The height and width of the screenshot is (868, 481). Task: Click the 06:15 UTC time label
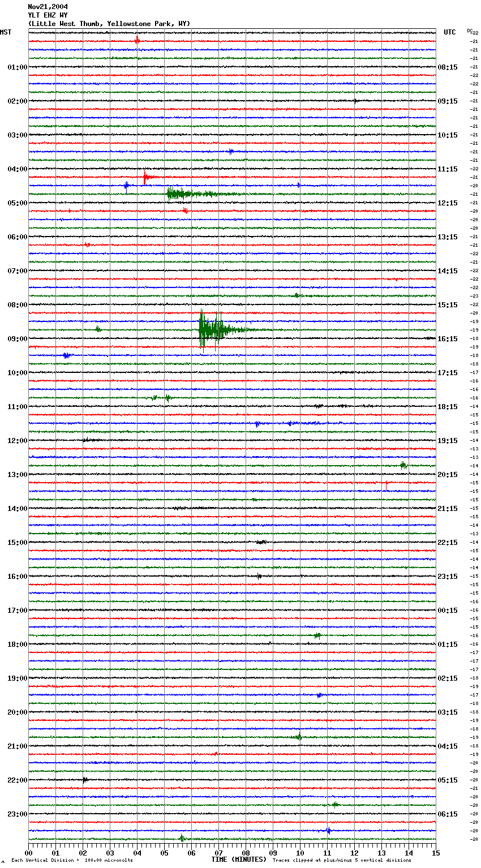click(448, 814)
